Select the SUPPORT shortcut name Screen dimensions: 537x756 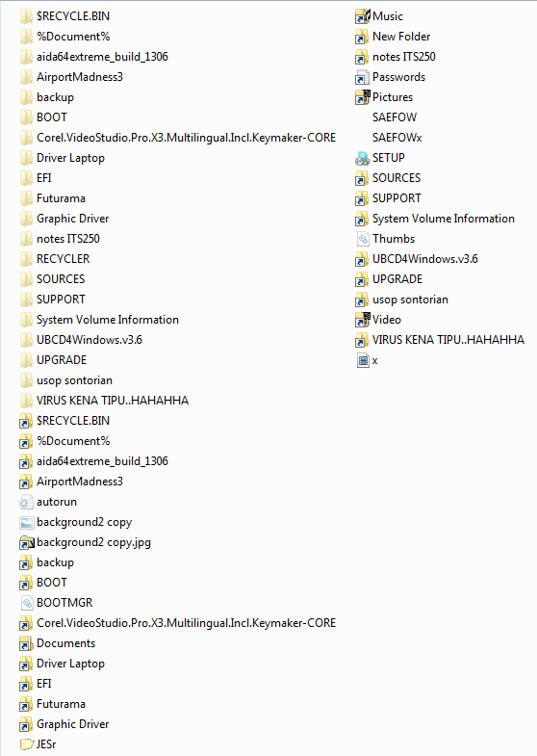click(x=396, y=198)
